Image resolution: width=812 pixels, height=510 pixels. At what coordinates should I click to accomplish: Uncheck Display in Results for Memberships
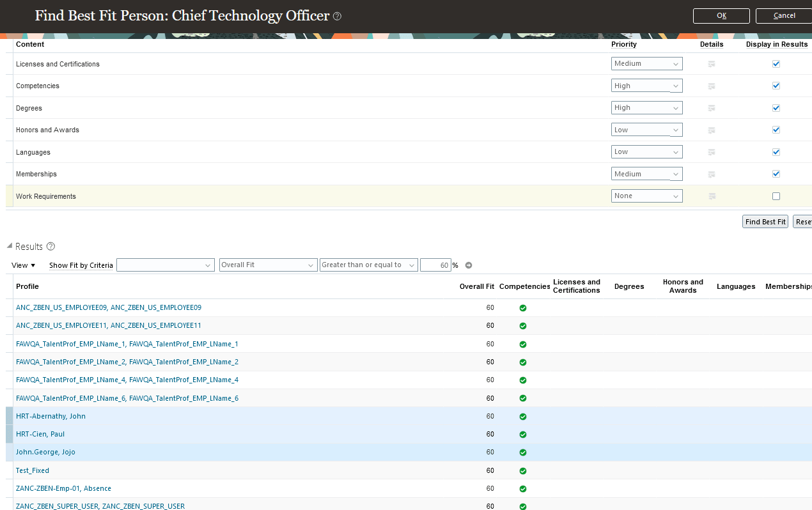click(776, 174)
